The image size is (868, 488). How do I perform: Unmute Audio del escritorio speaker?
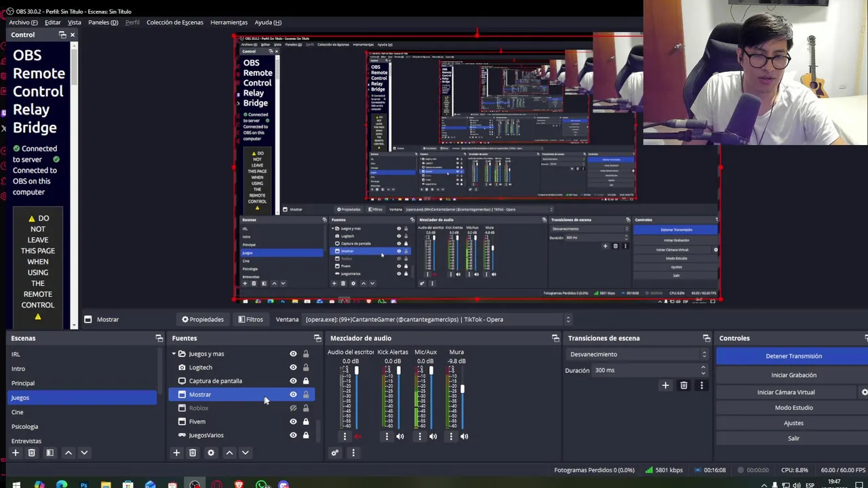357,436
